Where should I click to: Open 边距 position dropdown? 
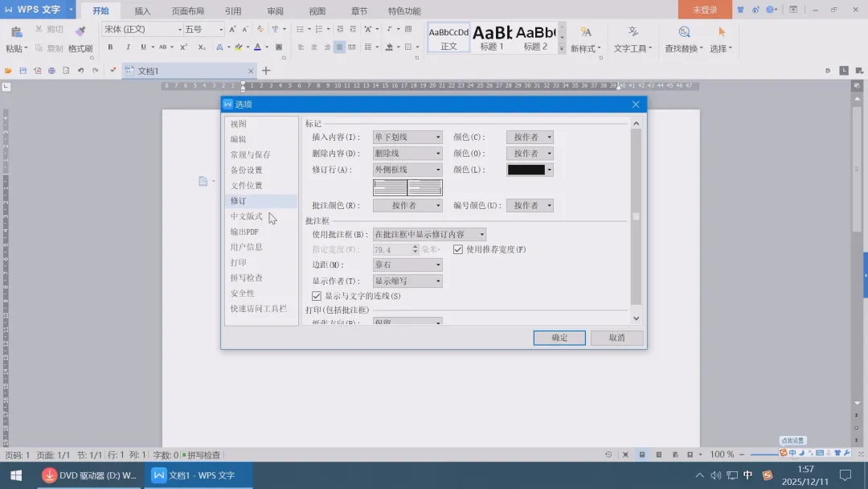coord(407,265)
